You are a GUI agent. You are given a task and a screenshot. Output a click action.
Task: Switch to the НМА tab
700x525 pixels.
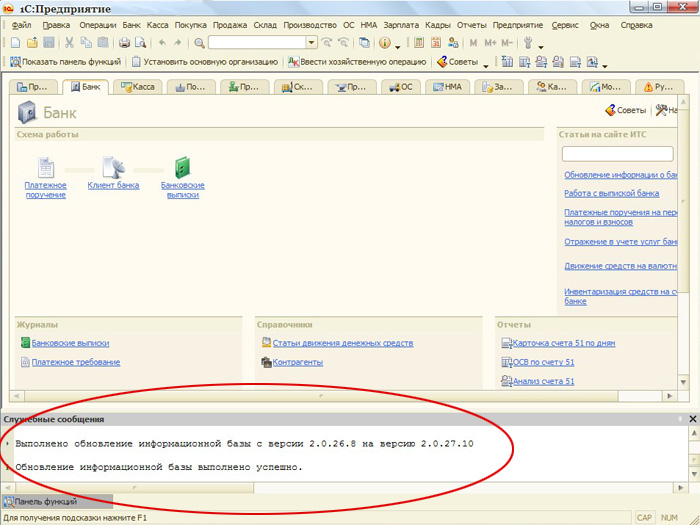[447, 87]
